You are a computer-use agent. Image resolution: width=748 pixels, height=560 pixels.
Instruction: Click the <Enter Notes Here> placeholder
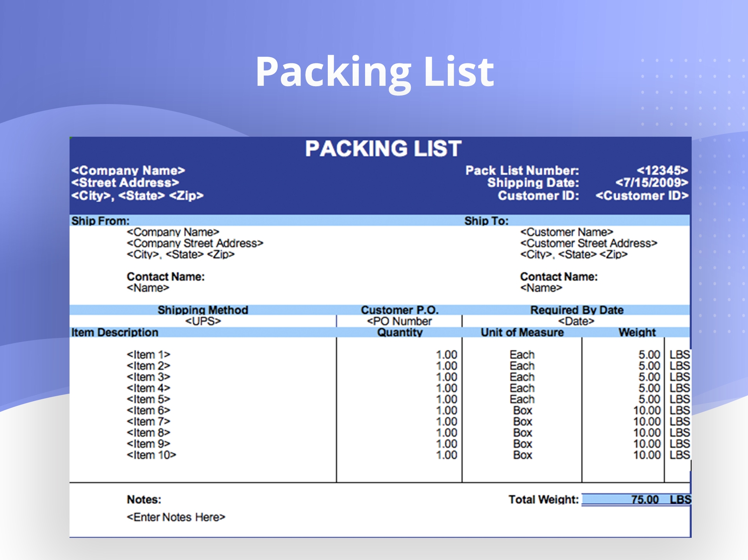pos(176,517)
